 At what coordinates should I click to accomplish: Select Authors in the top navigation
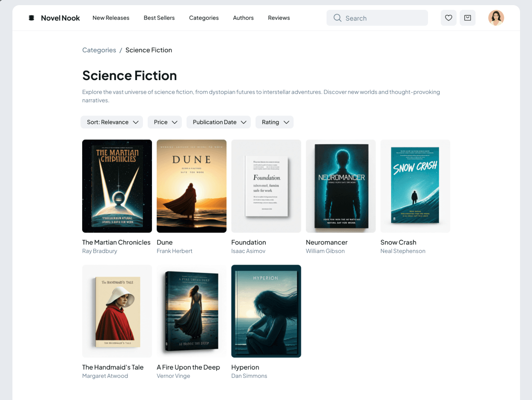243,18
